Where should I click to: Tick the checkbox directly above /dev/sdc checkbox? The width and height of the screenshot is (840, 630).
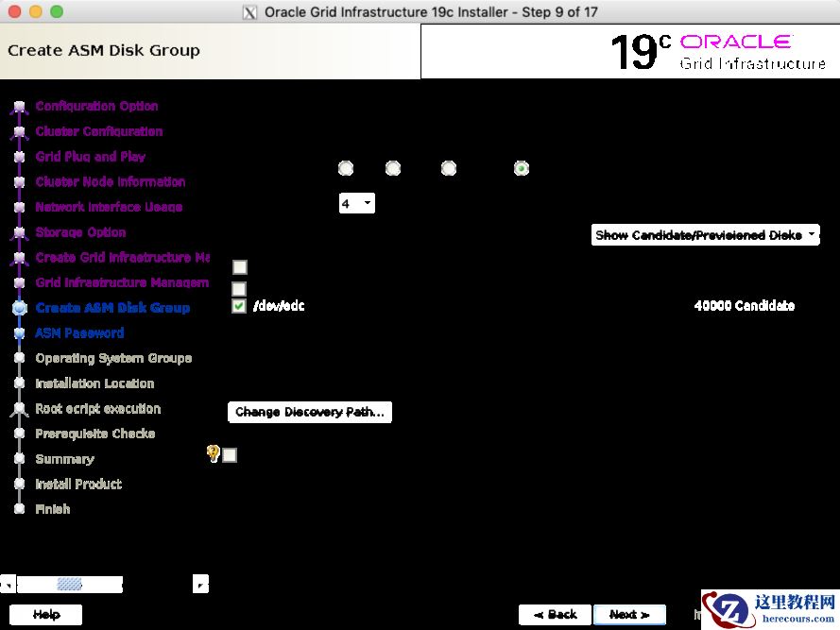(239, 289)
